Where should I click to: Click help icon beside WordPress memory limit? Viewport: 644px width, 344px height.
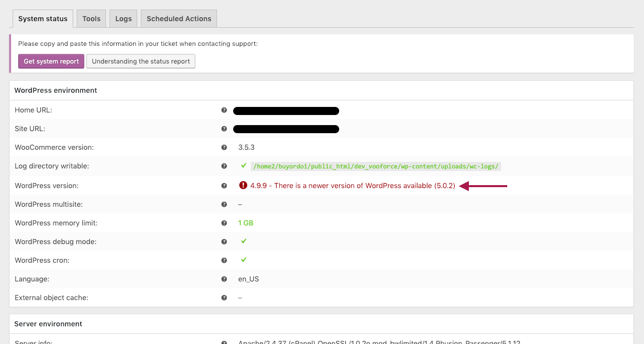224,223
